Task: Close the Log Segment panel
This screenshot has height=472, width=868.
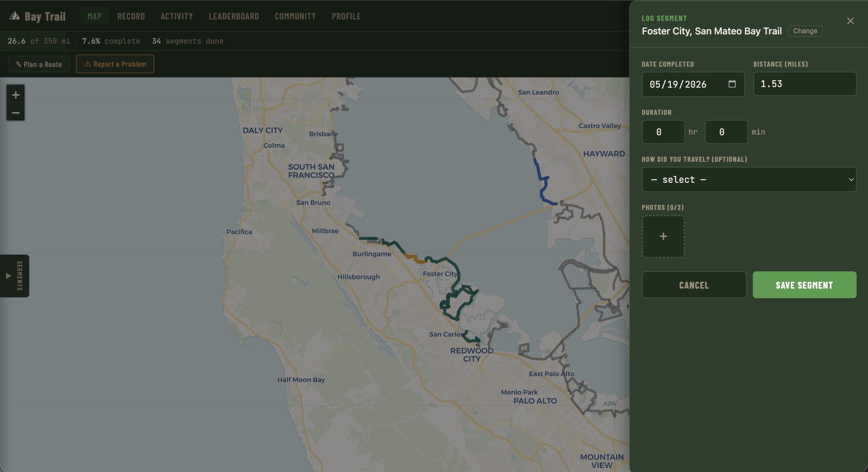Action: (850, 21)
